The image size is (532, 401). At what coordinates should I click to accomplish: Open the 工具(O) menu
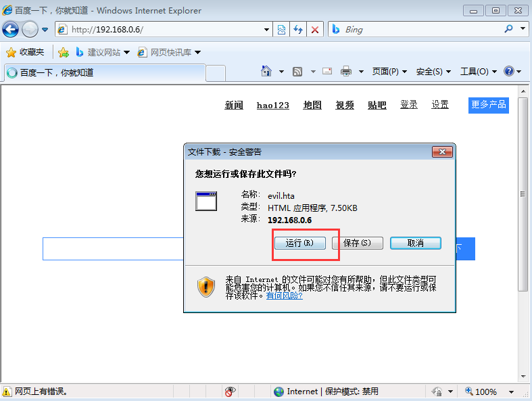tap(478, 71)
